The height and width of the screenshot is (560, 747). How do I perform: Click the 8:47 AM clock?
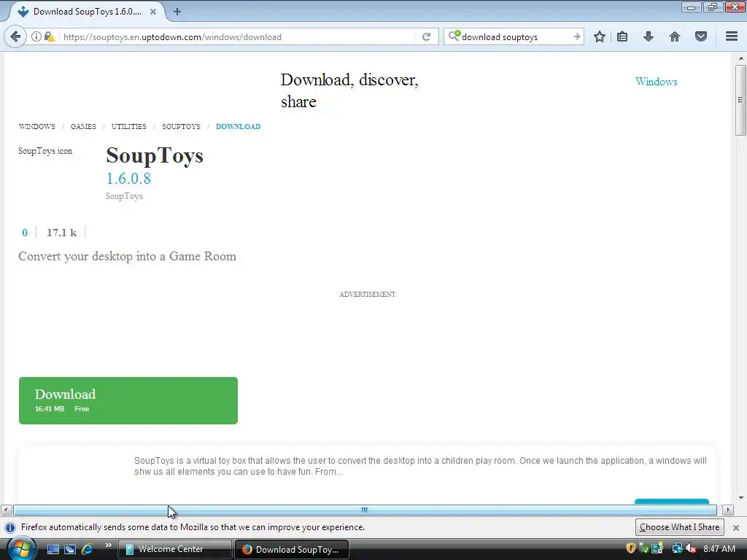coord(719,549)
